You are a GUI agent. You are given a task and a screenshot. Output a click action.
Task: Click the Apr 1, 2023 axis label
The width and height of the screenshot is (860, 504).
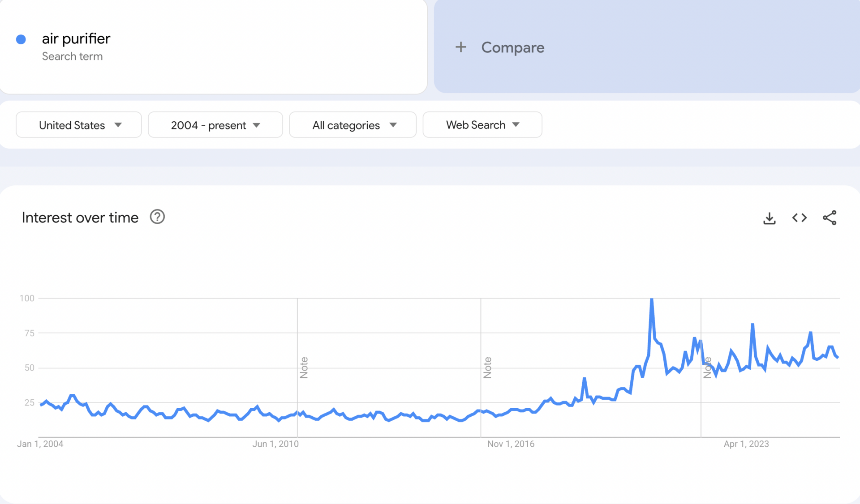[x=746, y=444]
